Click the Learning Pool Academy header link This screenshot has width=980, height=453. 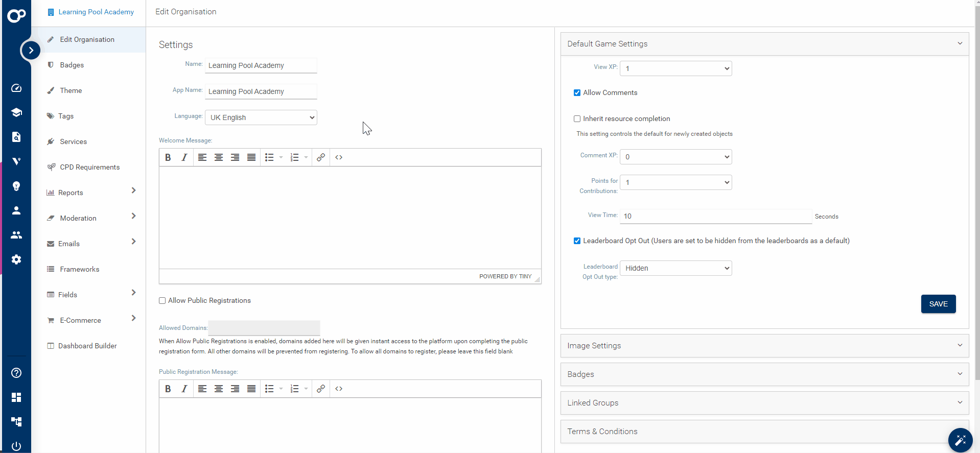tap(96, 12)
